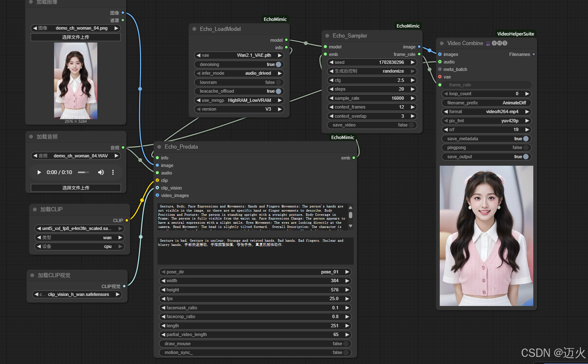588x364 pixels.
Task: Decrease width 384 with left arrow
Action: pyautogui.click(x=163, y=281)
